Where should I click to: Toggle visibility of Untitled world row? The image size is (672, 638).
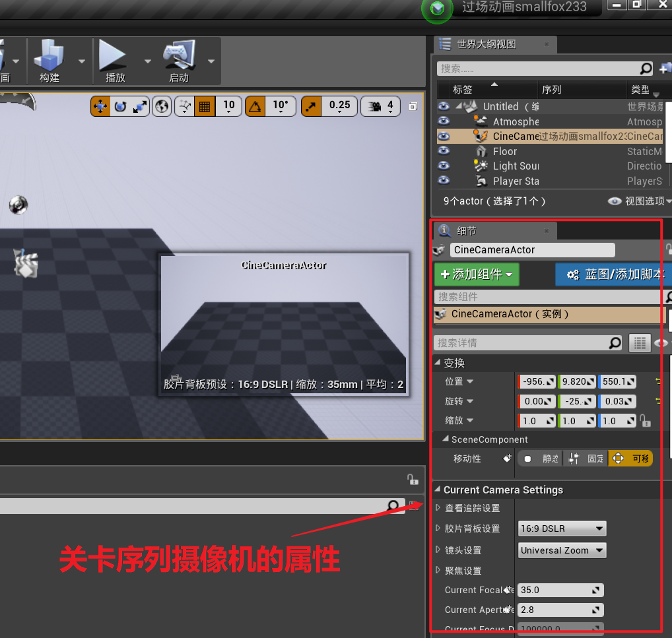click(x=444, y=106)
